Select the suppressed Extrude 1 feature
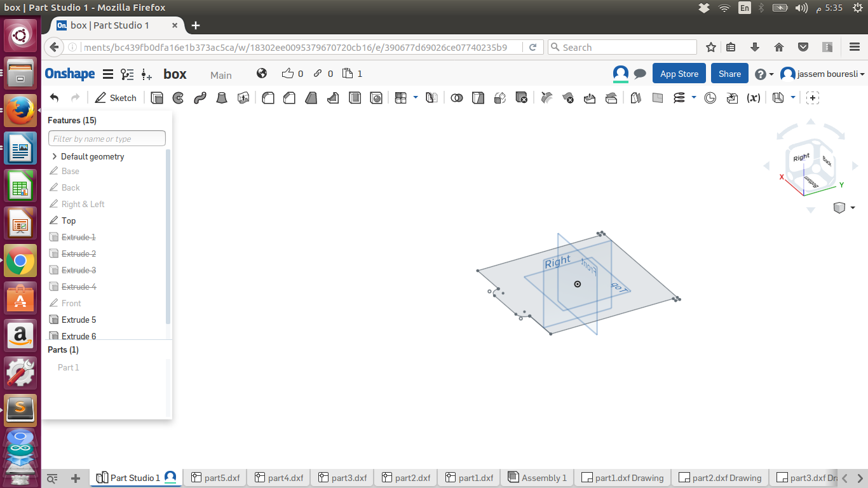The height and width of the screenshot is (488, 868). click(x=79, y=237)
